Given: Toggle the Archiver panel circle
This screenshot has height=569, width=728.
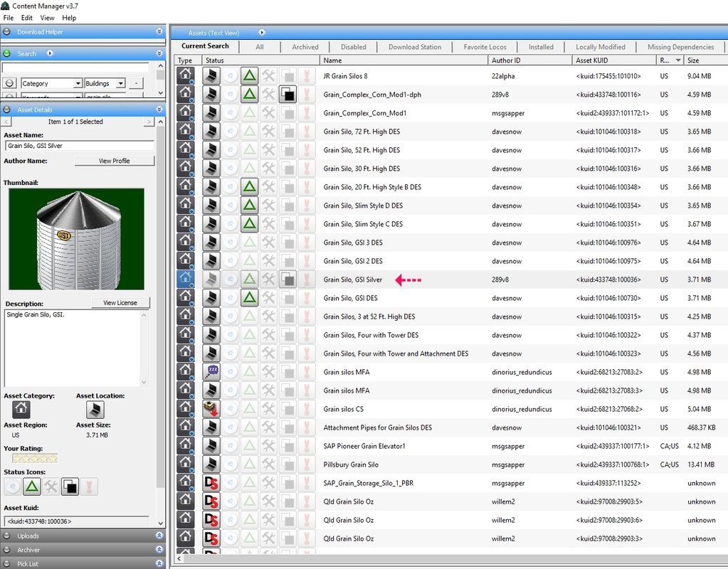Looking at the screenshot, I should (x=7, y=550).
